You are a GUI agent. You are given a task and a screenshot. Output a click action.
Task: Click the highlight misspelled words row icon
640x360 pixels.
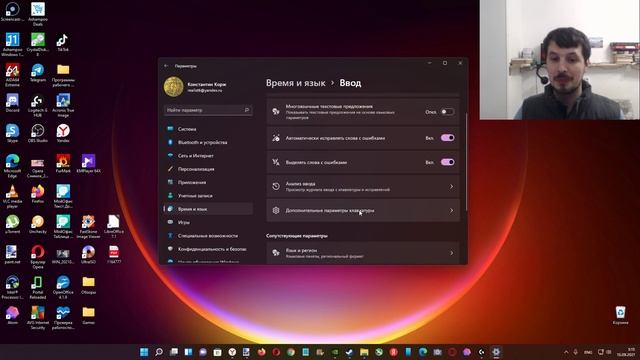pos(276,162)
